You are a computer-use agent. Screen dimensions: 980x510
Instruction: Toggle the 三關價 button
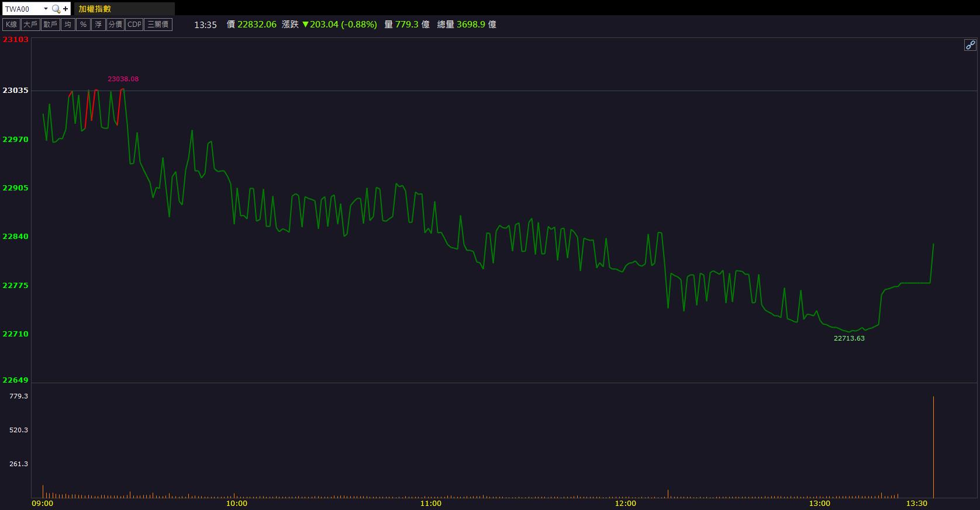158,25
